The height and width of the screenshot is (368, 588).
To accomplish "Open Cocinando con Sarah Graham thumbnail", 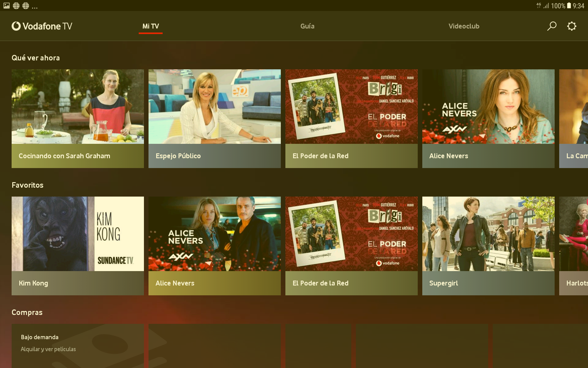I will pyautogui.click(x=77, y=107).
